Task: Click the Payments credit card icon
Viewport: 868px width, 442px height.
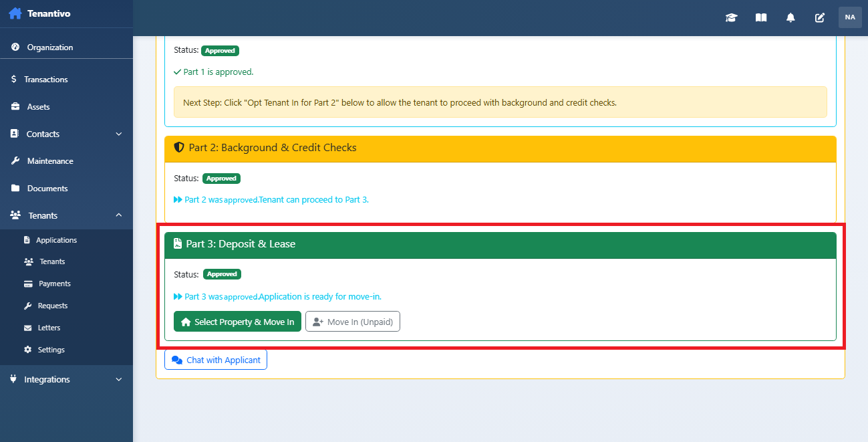Action: [28, 284]
